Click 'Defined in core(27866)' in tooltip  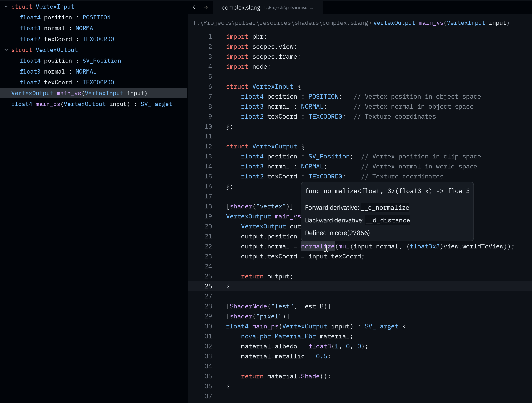(337, 233)
